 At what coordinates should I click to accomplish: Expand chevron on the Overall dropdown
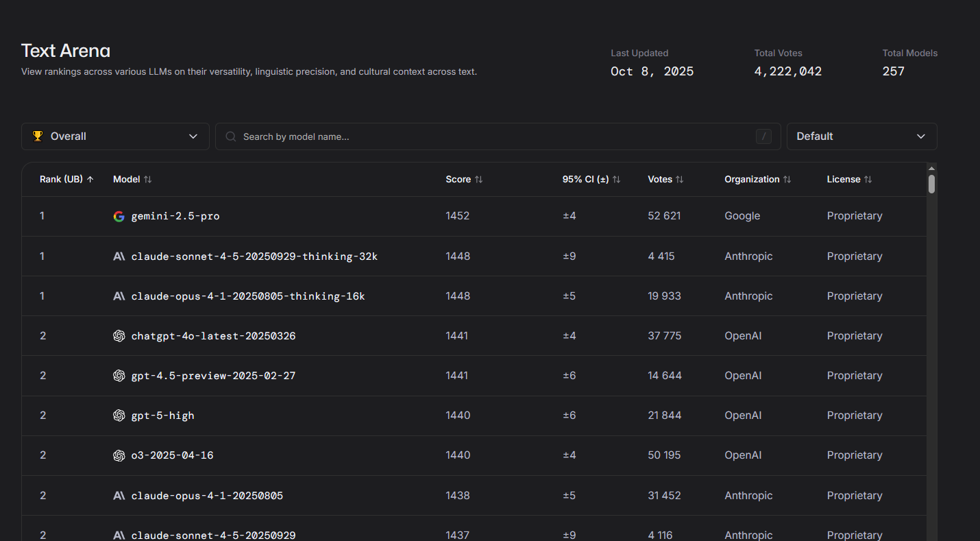point(193,136)
